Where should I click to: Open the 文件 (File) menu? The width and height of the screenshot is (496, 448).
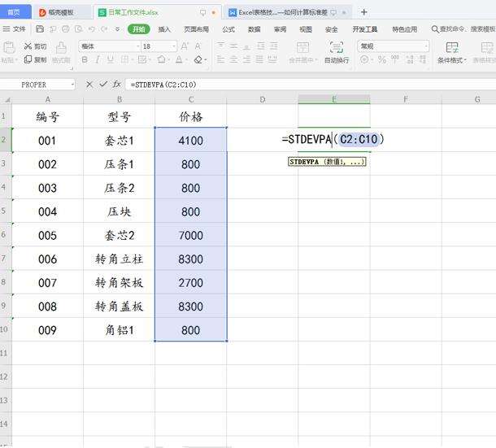pos(15,29)
